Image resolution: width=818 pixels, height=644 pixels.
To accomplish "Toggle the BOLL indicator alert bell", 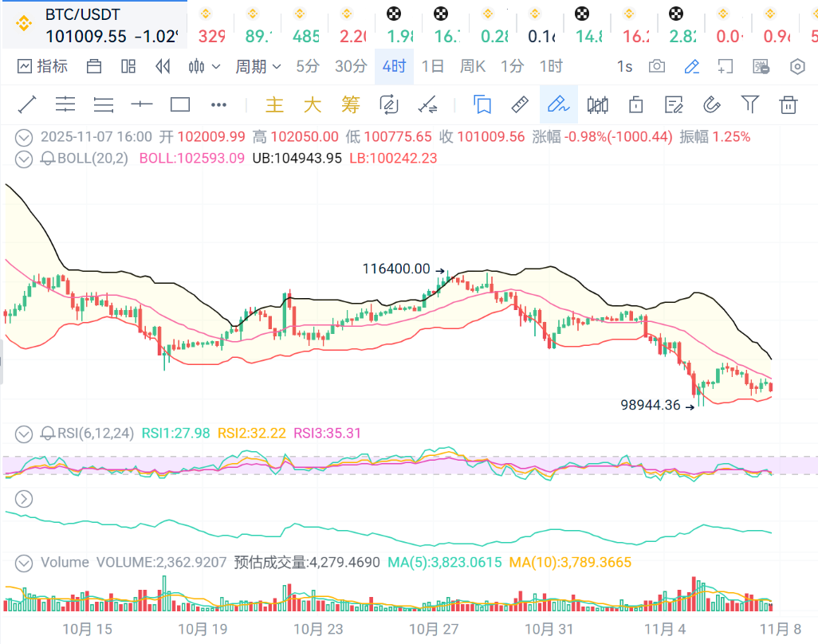I will coord(47,158).
